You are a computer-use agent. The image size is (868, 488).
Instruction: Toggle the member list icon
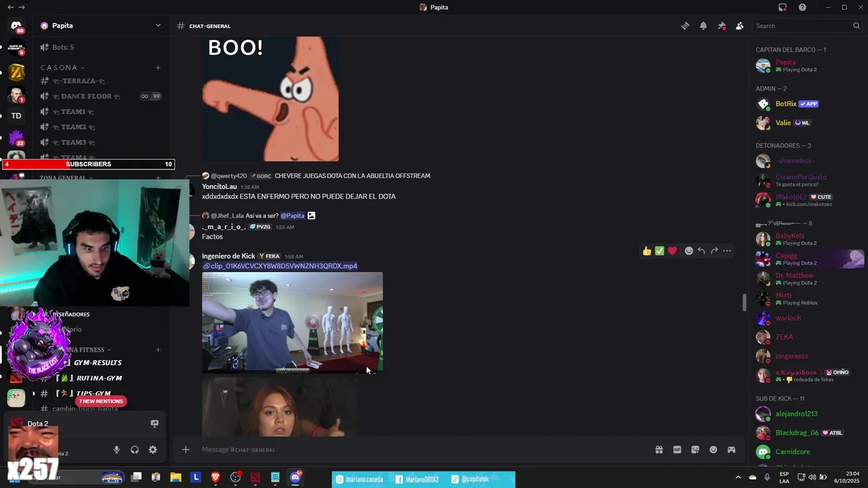[x=739, y=26]
